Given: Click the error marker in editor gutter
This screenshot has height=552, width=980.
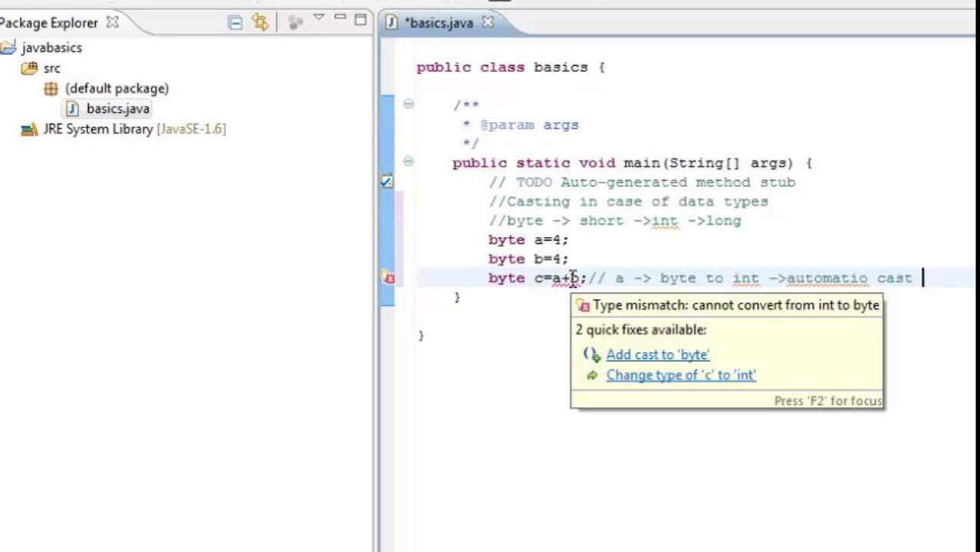Looking at the screenshot, I should click(x=388, y=278).
